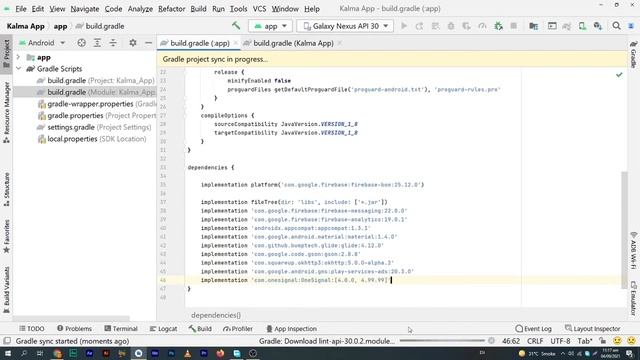Toggle the Gradle side panel
Screen dimensions: 640x360
633,54
